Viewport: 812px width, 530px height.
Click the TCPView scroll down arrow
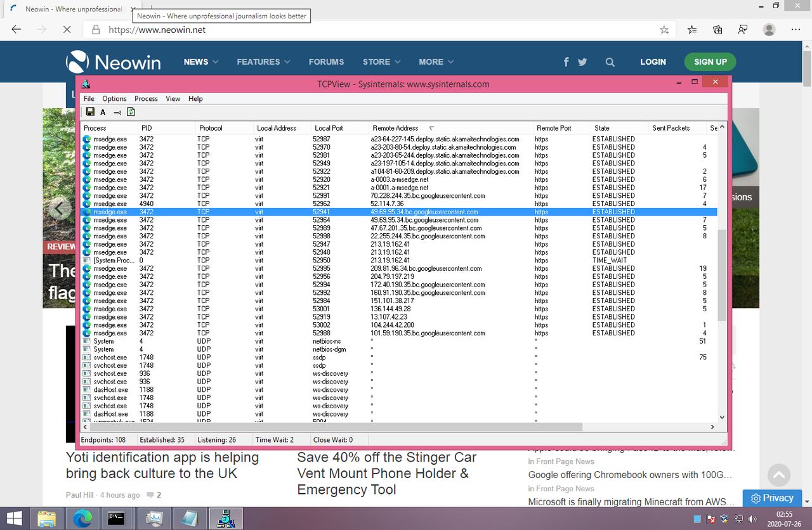pos(722,417)
